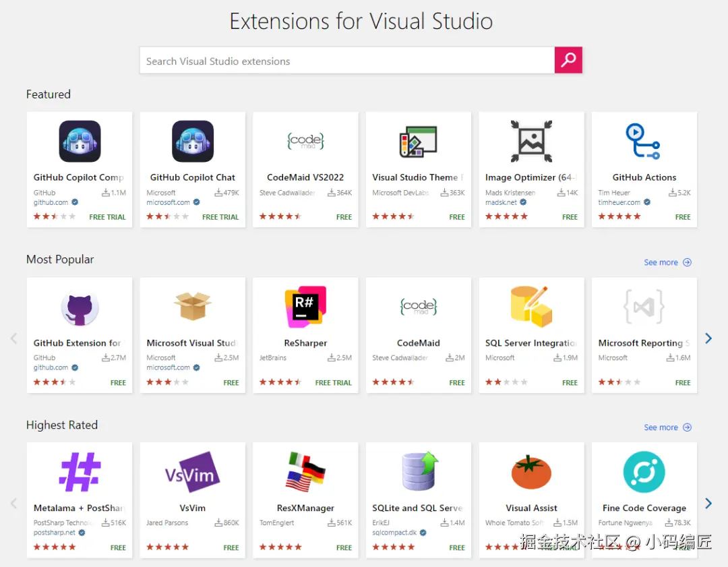Image resolution: width=728 pixels, height=567 pixels.
Task: Click the verified badge beside madsk.net
Action: (523, 202)
